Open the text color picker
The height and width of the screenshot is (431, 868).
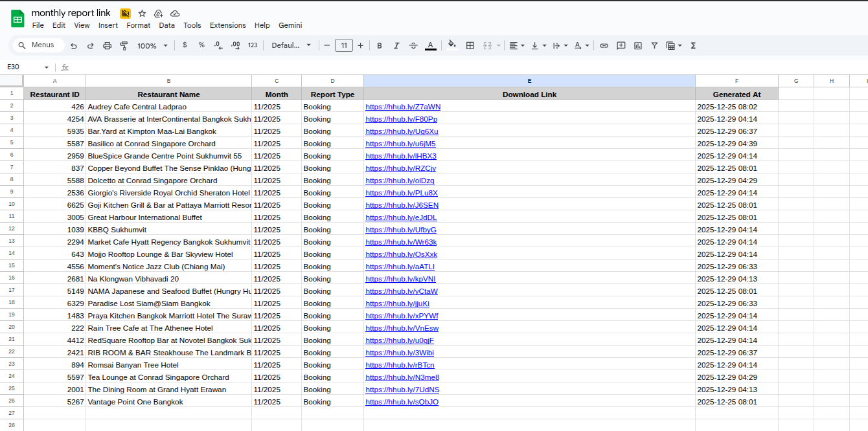click(430, 45)
